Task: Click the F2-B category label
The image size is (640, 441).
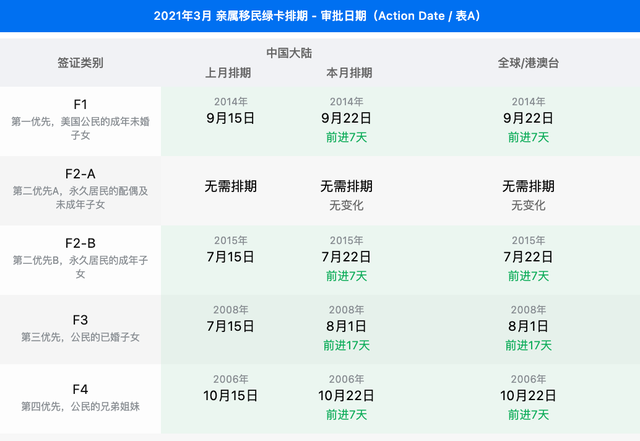Action: (x=80, y=243)
